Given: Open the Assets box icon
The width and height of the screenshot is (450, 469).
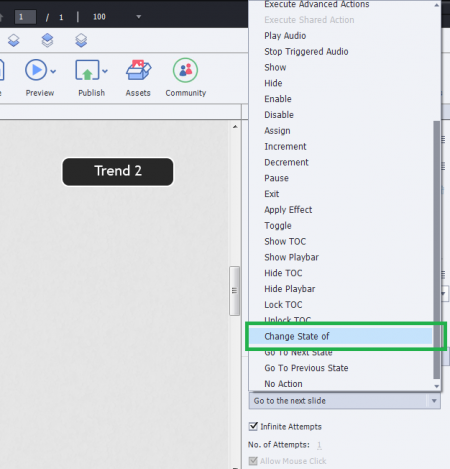Looking at the screenshot, I should pos(138,70).
